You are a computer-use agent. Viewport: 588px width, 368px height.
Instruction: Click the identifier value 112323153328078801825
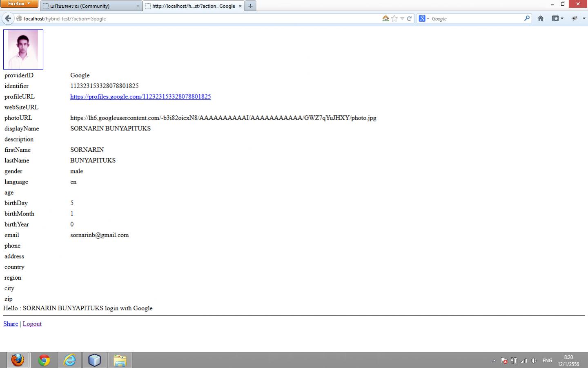coord(105,86)
